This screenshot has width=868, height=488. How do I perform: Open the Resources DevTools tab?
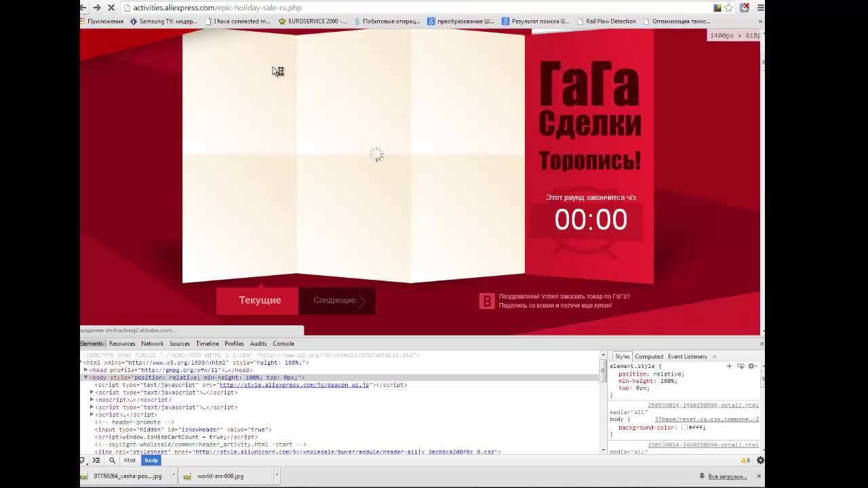[122, 344]
